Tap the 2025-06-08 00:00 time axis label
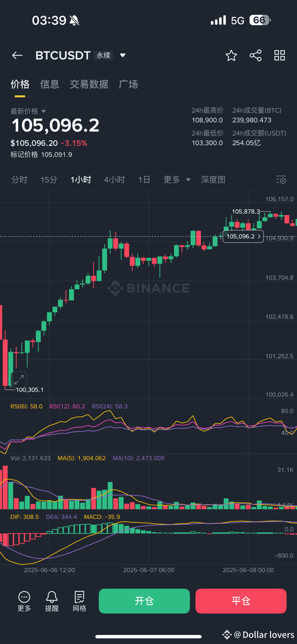297x644 pixels. (248, 570)
